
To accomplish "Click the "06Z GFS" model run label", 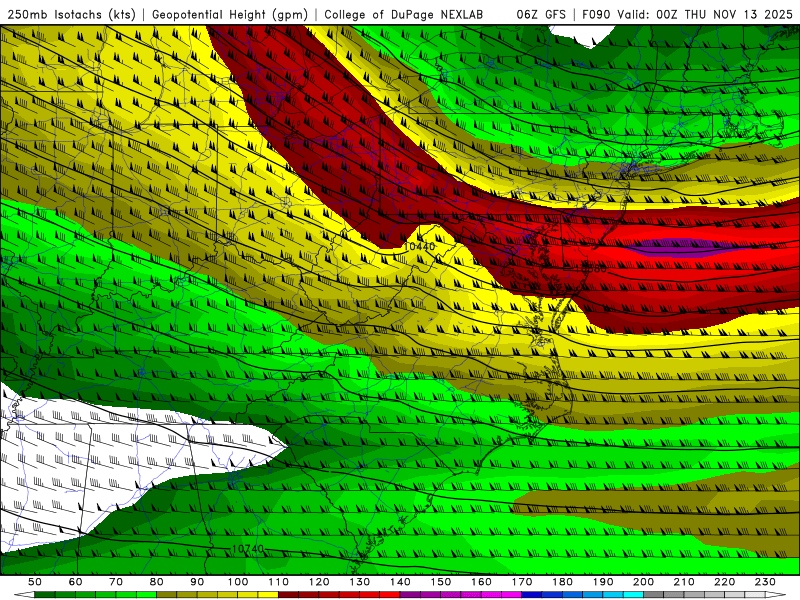I will (x=541, y=14).
